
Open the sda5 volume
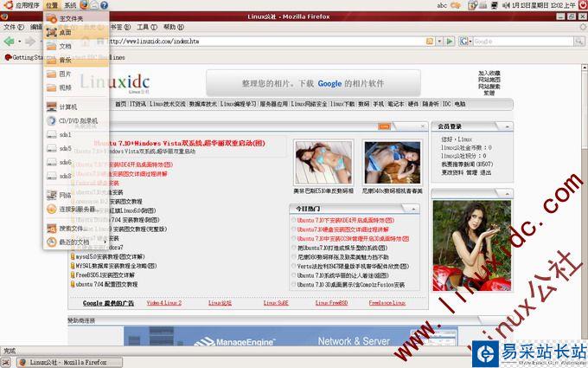click(76, 148)
